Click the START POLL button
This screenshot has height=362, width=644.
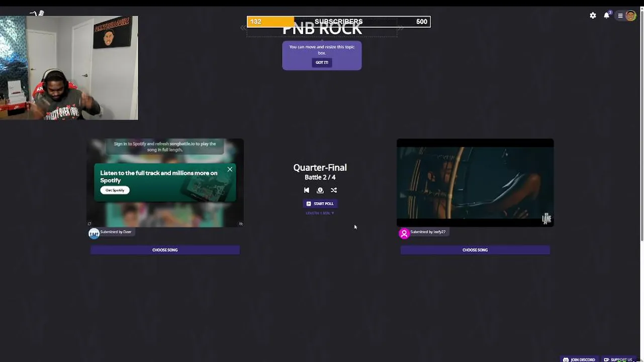pyautogui.click(x=320, y=204)
